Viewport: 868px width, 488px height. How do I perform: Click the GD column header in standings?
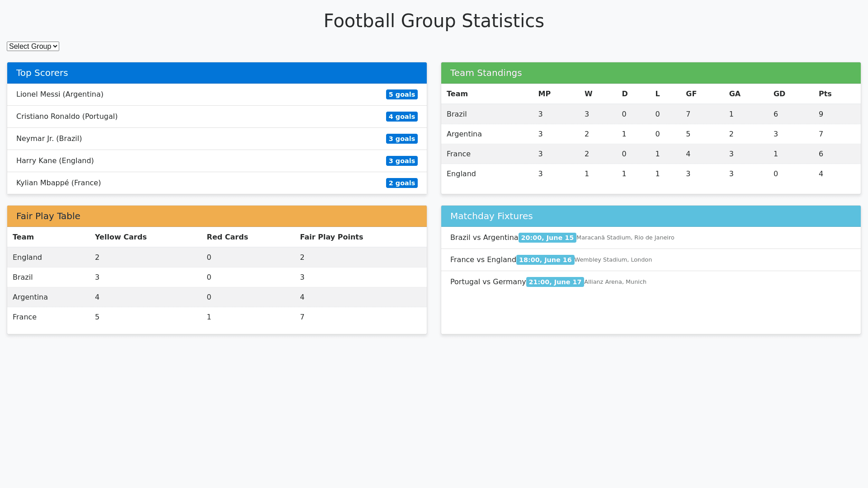779,94
